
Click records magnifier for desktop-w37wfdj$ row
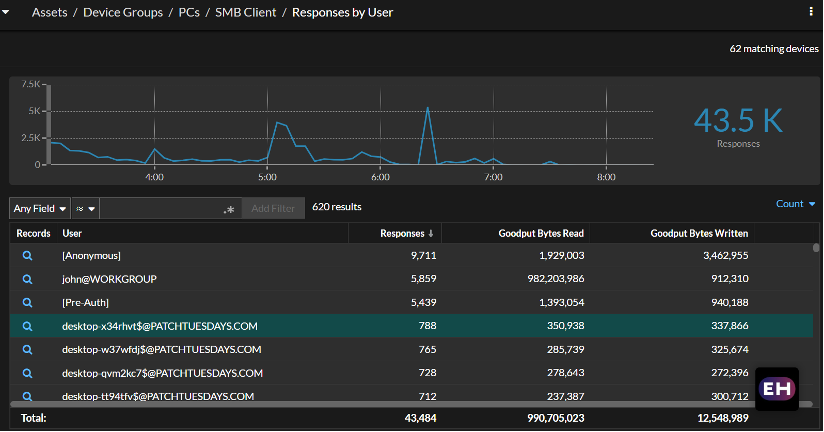coord(28,349)
